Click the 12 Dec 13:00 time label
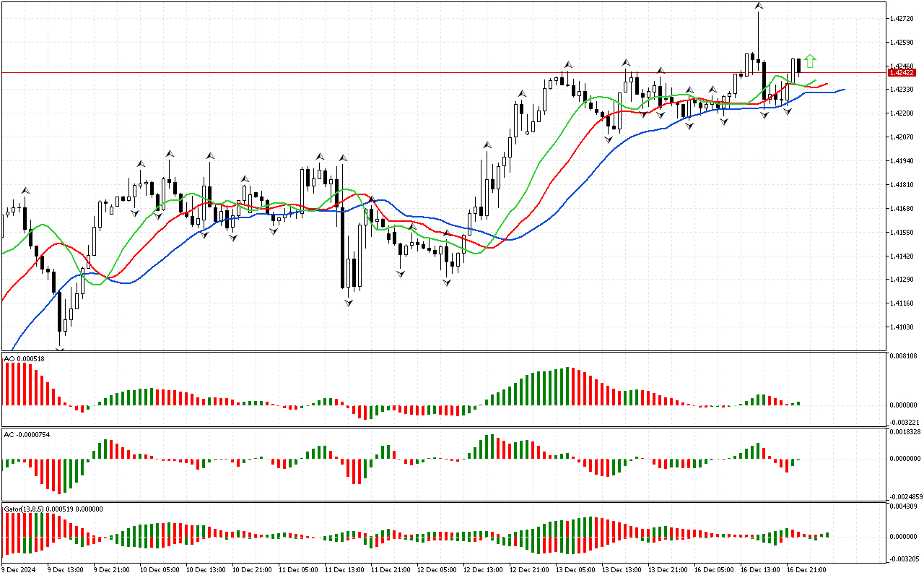This screenshot has height=578, width=924. pyautogui.click(x=484, y=570)
